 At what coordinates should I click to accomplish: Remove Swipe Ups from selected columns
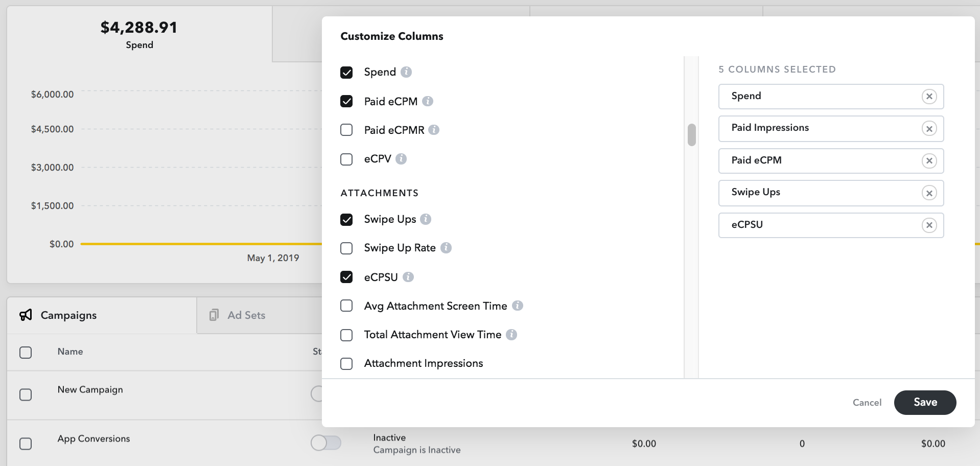[x=929, y=193]
